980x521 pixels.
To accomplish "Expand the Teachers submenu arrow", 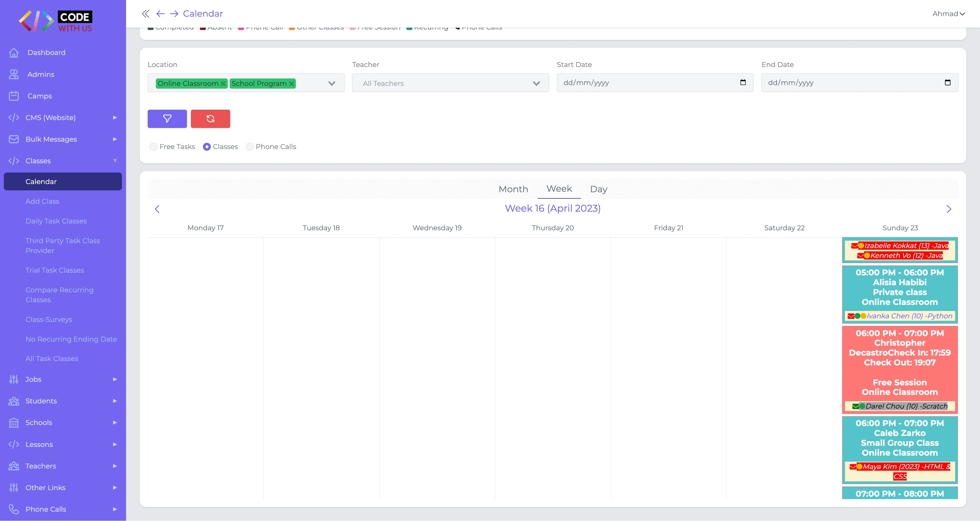I will (115, 466).
